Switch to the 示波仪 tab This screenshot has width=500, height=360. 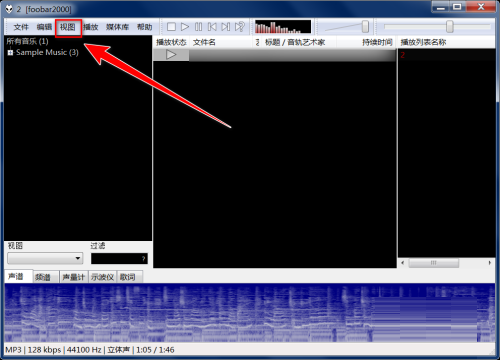102,277
